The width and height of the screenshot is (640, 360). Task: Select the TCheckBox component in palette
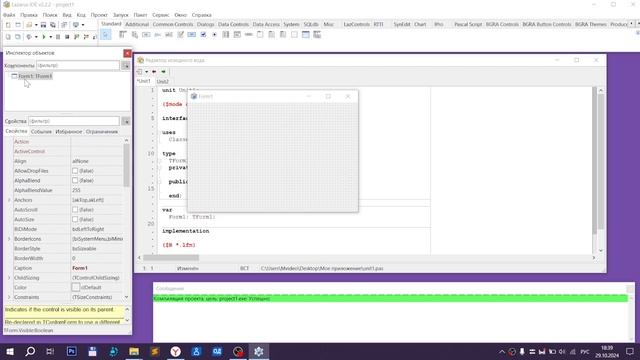(x=203, y=35)
